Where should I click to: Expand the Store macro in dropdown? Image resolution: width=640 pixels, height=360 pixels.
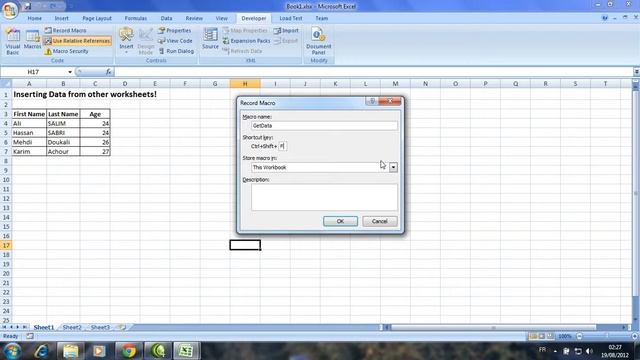coord(393,167)
